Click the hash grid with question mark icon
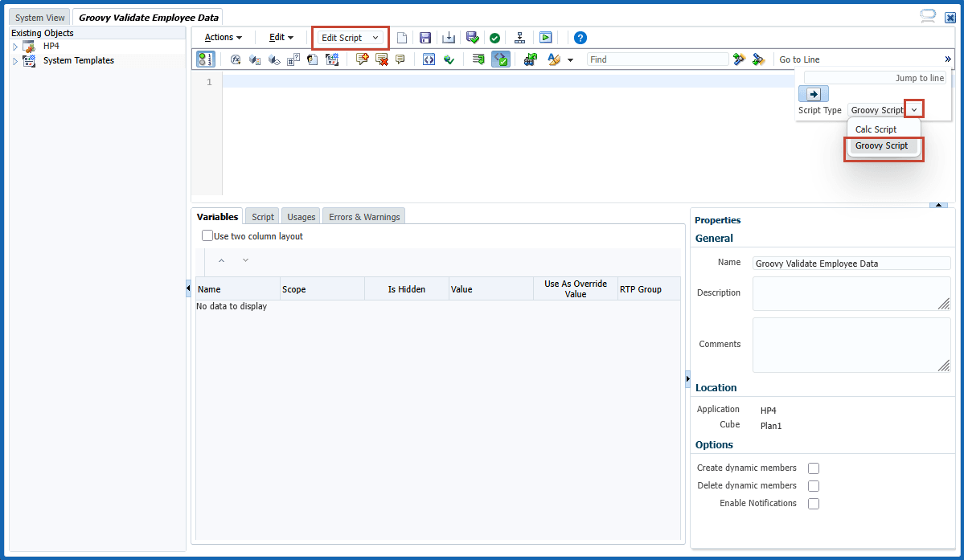Viewport: 964px width, 560px height. [x=293, y=59]
